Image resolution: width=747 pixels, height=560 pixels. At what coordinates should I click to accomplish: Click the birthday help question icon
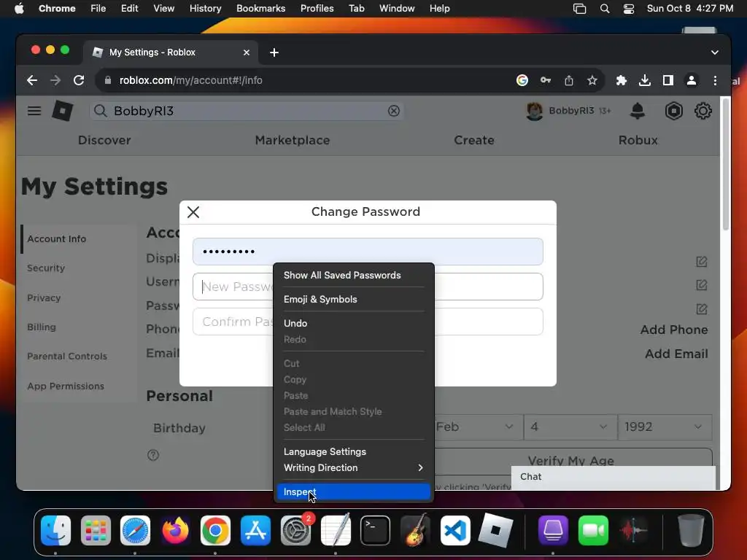(153, 455)
